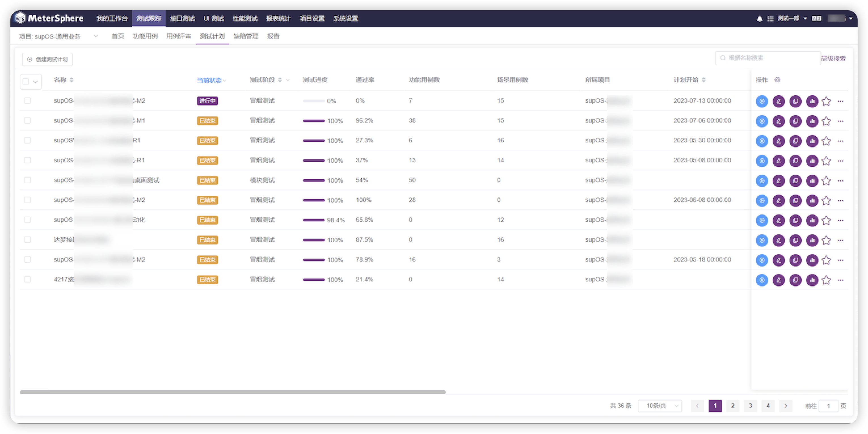Jump to page 4 of results
868x434 pixels.
[x=768, y=406]
